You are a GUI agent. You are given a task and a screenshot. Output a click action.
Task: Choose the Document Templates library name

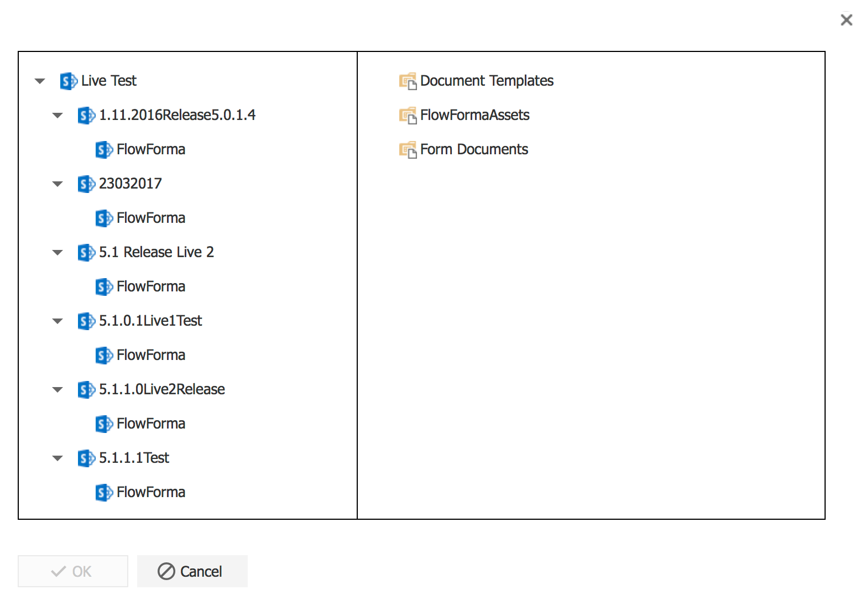click(487, 81)
